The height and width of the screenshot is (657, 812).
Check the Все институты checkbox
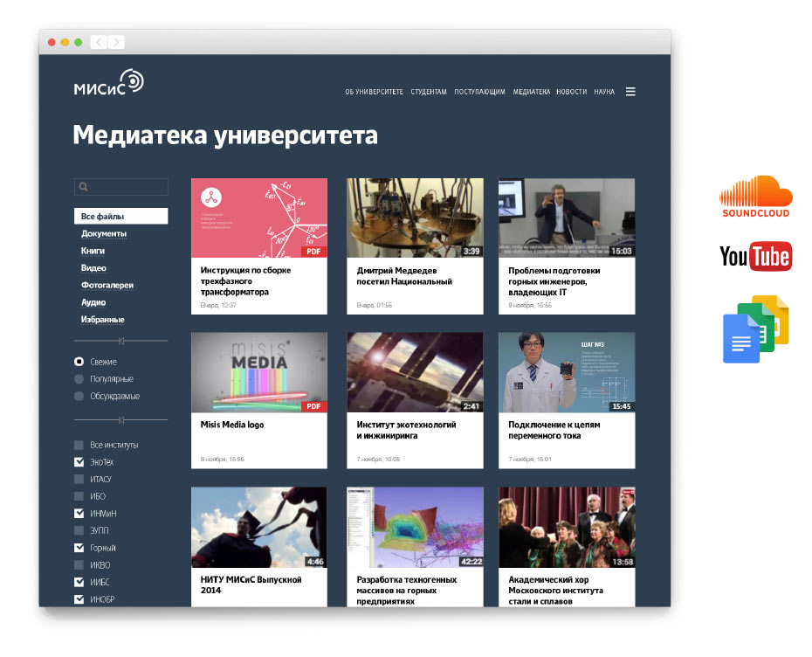pyautogui.click(x=78, y=445)
